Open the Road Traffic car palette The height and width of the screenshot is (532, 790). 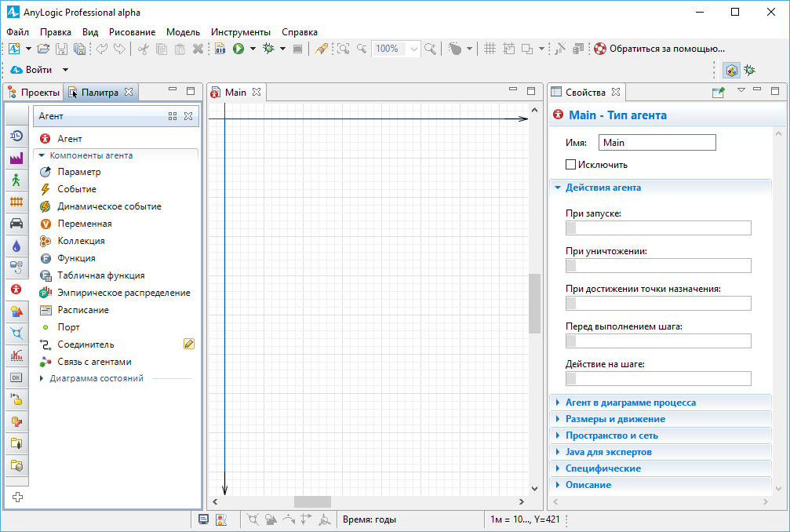click(x=16, y=224)
